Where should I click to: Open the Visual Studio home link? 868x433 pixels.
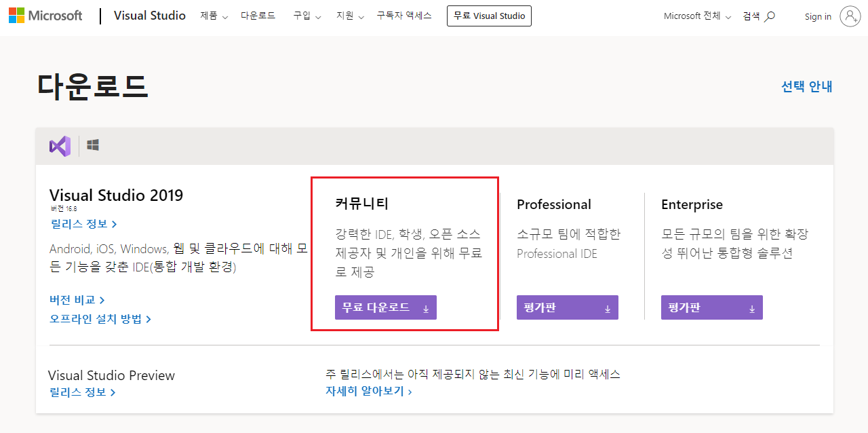pos(150,16)
